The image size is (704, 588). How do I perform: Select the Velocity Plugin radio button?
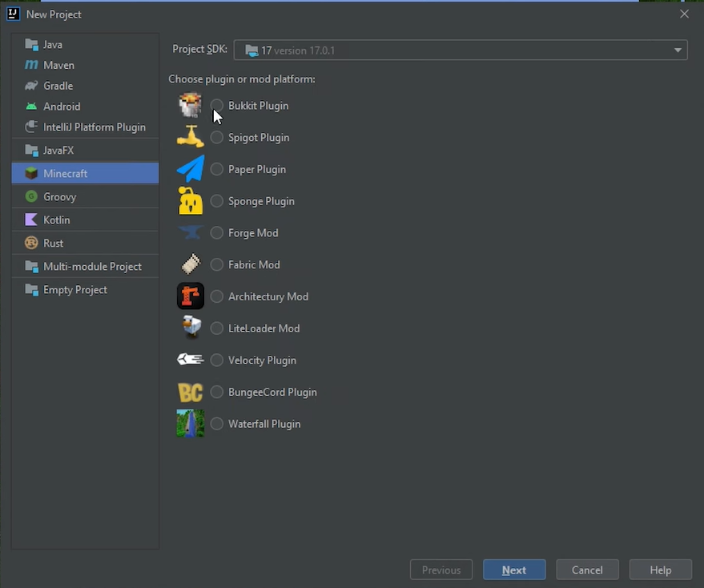click(x=217, y=360)
